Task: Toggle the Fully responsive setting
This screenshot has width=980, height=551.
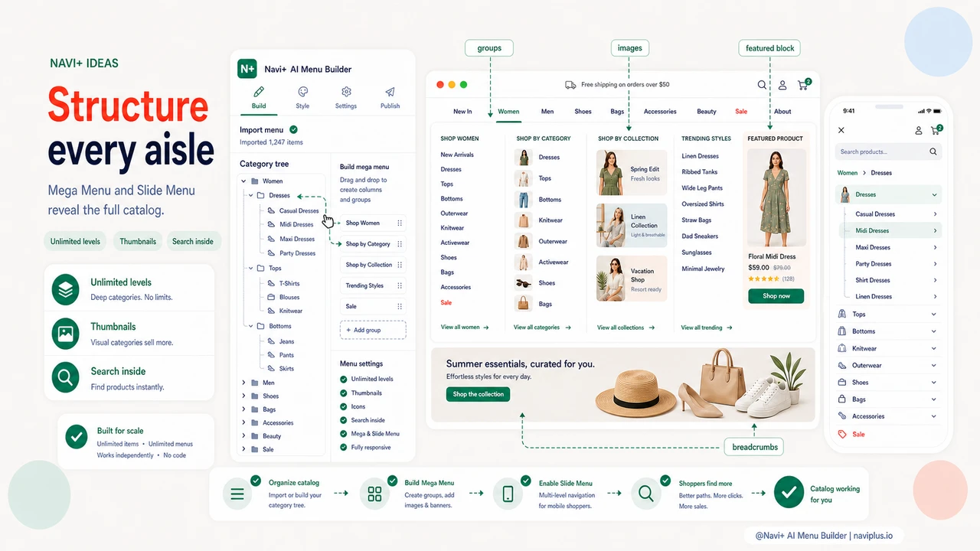Action: click(344, 448)
